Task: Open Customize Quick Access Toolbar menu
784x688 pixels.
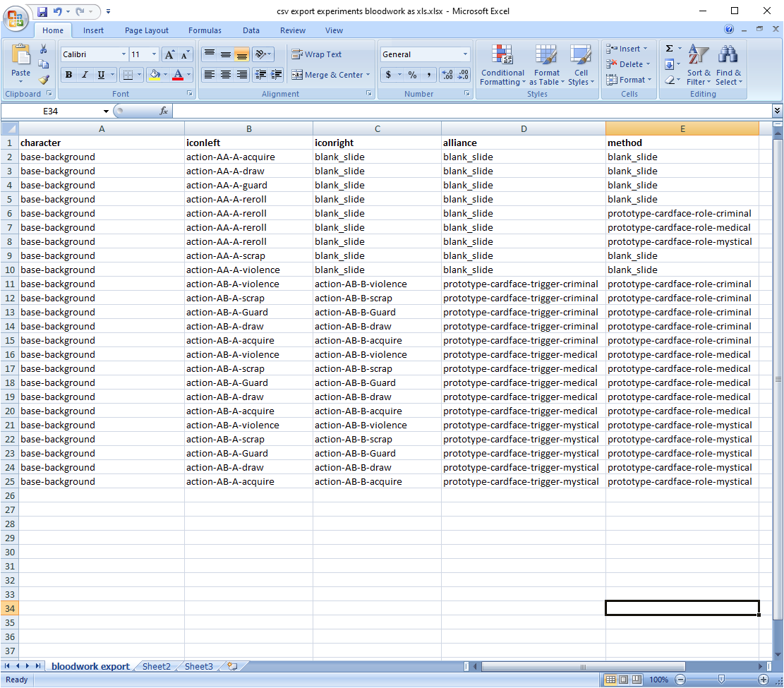Action: pyautogui.click(x=108, y=11)
